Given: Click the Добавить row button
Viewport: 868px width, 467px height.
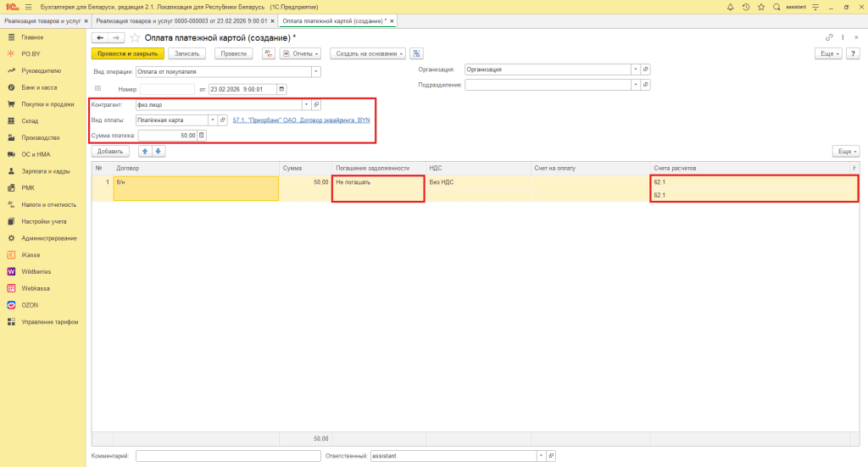Looking at the screenshot, I should pyautogui.click(x=109, y=151).
